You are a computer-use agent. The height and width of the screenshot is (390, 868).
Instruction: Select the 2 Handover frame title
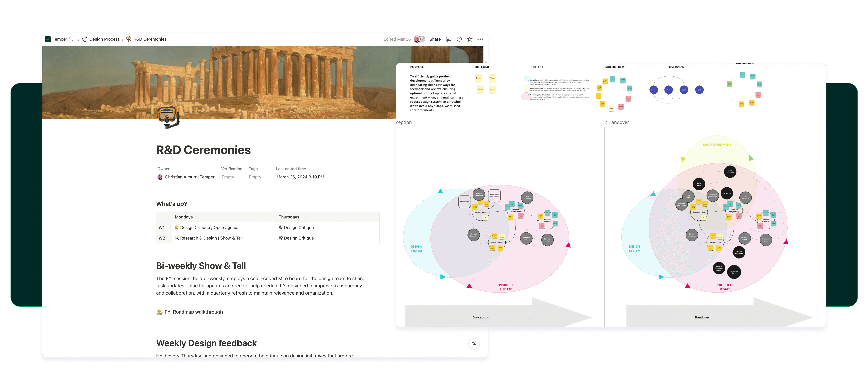[616, 122]
